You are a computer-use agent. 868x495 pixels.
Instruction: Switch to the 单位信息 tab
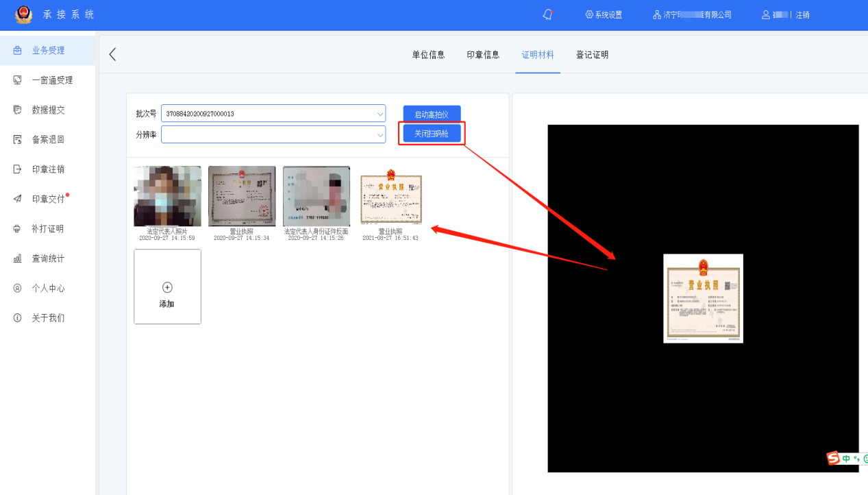tap(428, 55)
